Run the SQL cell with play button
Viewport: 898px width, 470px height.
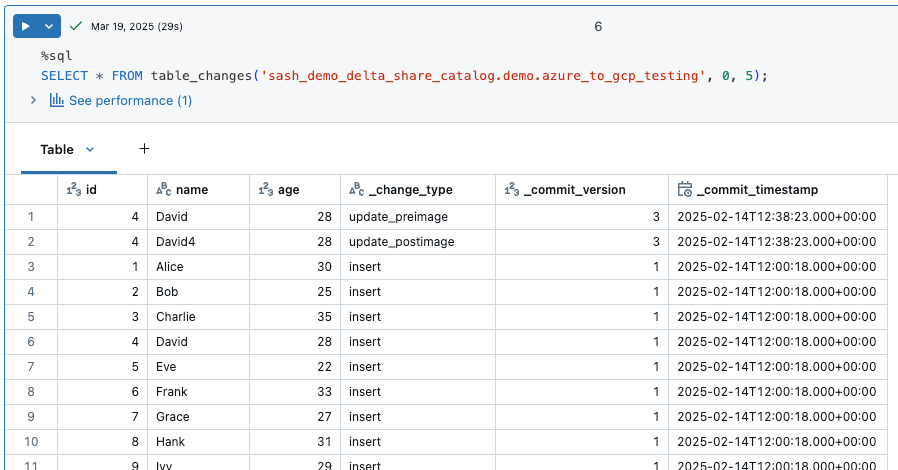tap(25, 26)
